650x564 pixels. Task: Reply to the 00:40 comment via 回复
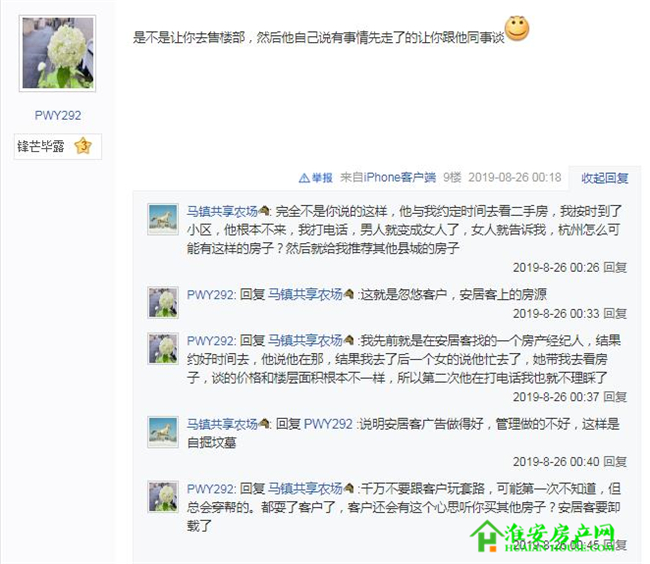(x=615, y=462)
